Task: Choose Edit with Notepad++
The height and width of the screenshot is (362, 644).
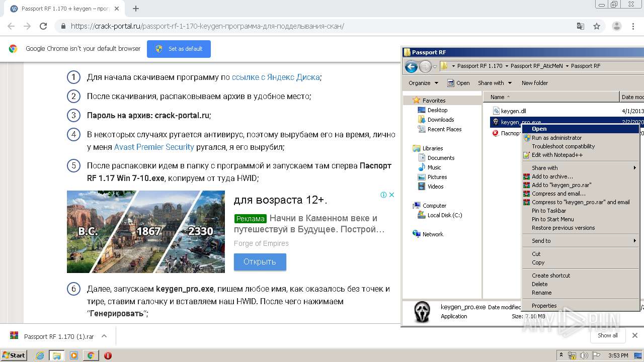Action: pos(580,155)
